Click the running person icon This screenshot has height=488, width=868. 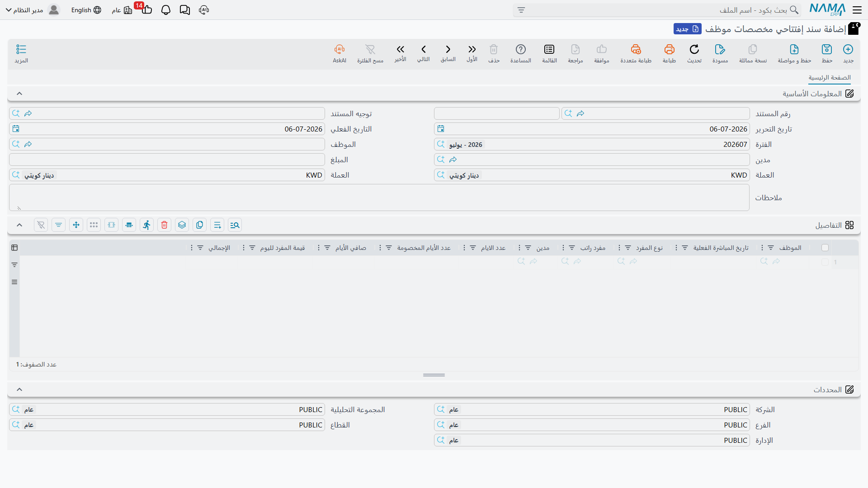pos(146,225)
